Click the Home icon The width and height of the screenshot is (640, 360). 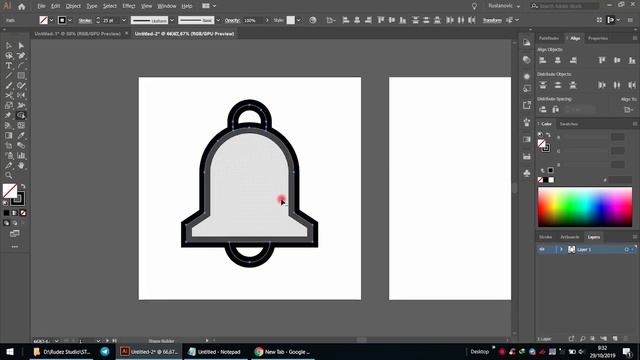(22, 6)
